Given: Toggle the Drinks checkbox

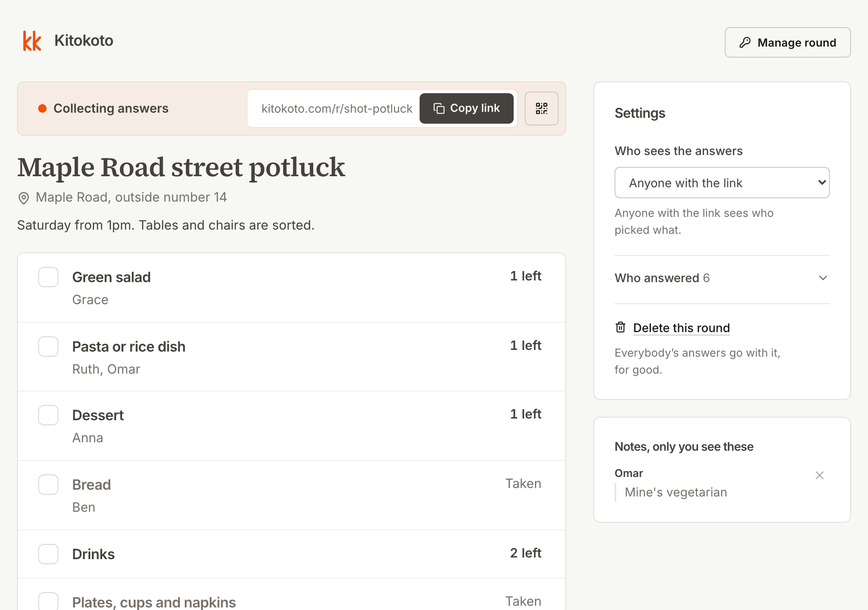Looking at the screenshot, I should (x=48, y=554).
